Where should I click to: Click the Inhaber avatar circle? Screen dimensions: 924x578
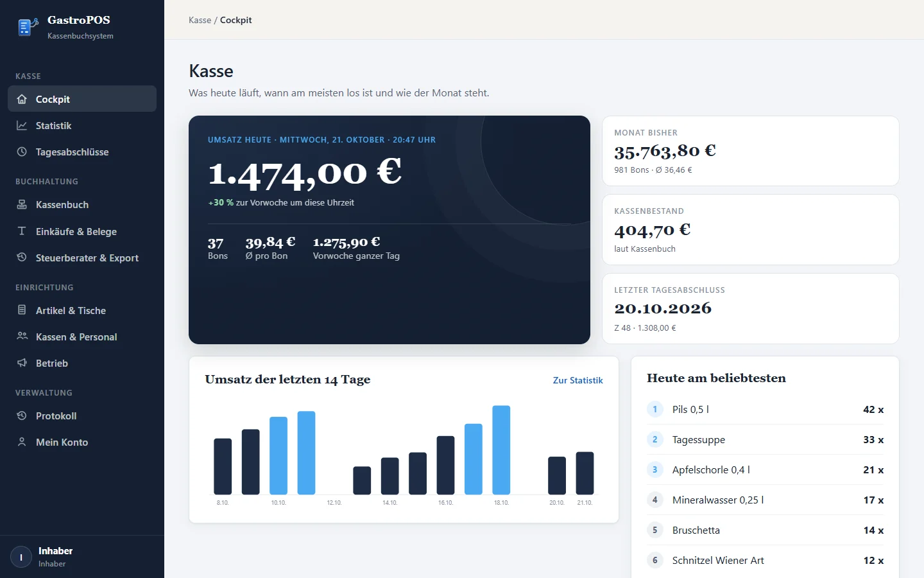[x=21, y=557]
